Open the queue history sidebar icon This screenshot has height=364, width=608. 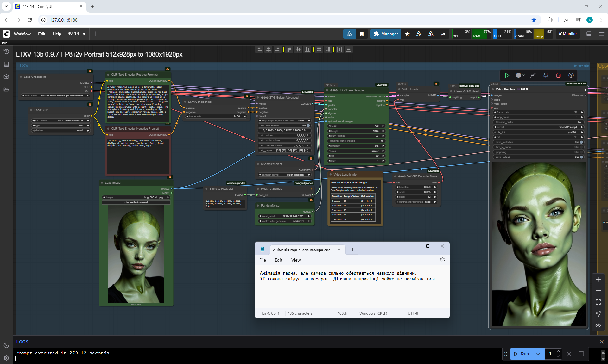tap(6, 52)
